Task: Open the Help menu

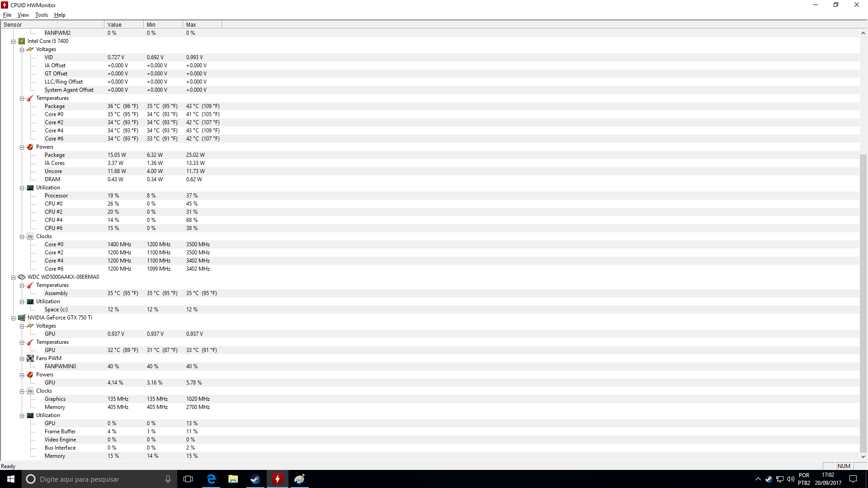Action: (x=60, y=15)
